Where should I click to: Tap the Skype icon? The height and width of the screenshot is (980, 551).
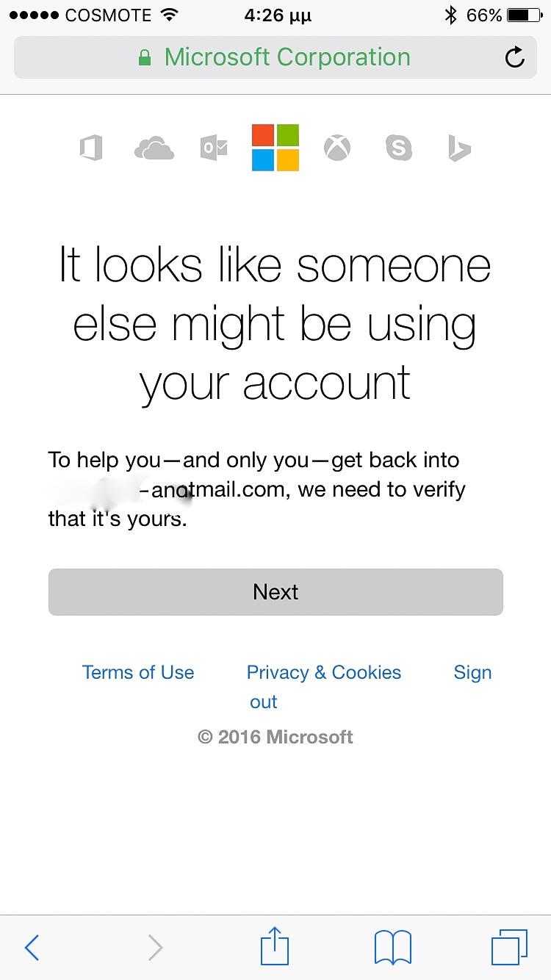[x=398, y=148]
